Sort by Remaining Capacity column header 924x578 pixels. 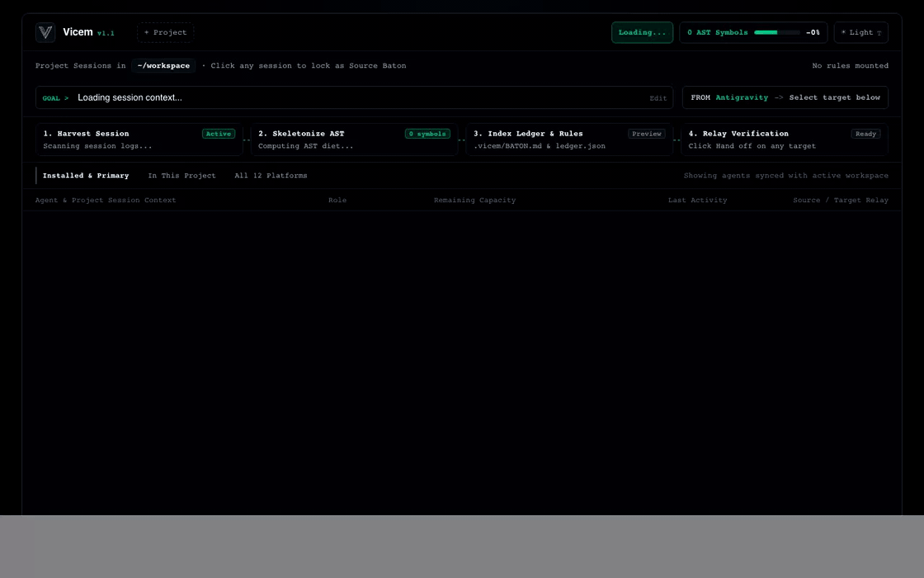pos(474,201)
